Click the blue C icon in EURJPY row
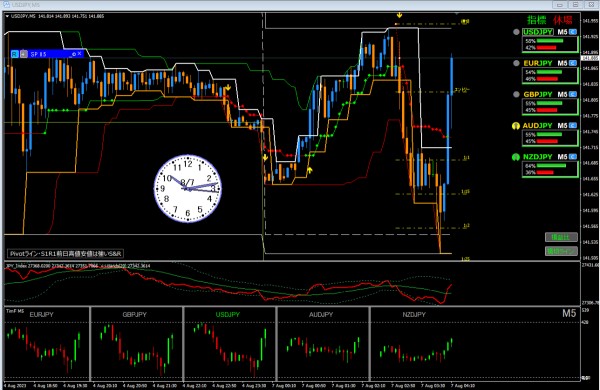 (573, 63)
